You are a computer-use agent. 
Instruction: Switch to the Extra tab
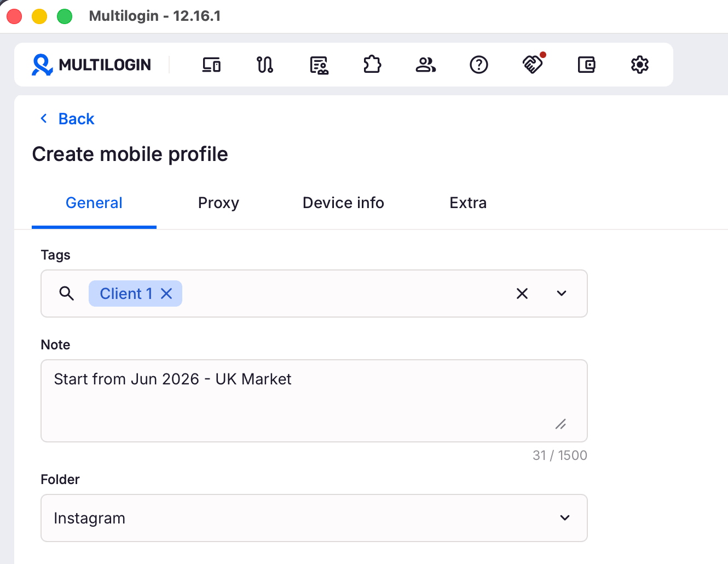[x=468, y=203]
